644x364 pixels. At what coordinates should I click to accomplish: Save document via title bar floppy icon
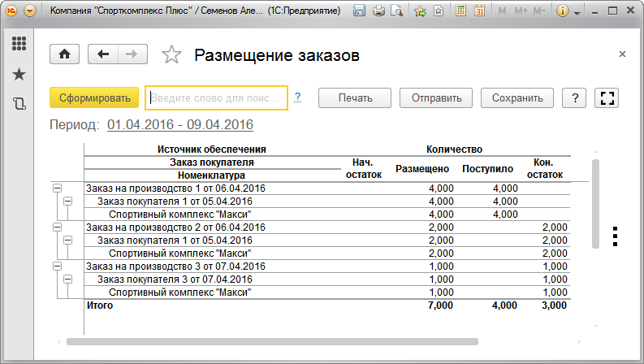[360, 11]
